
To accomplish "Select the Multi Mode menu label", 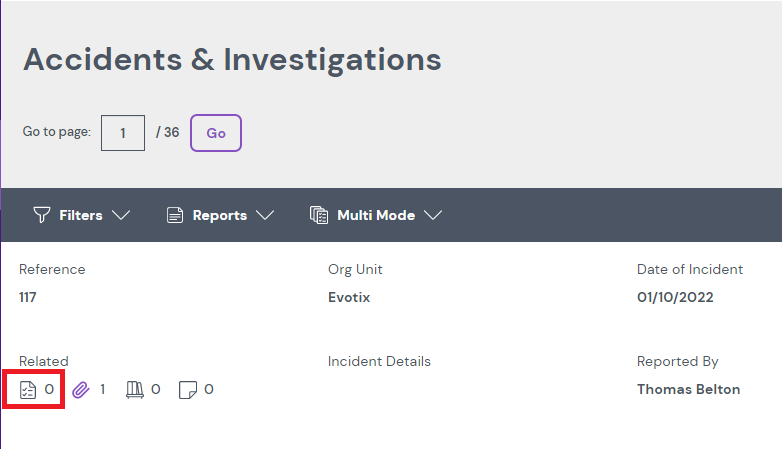I will pos(376,215).
